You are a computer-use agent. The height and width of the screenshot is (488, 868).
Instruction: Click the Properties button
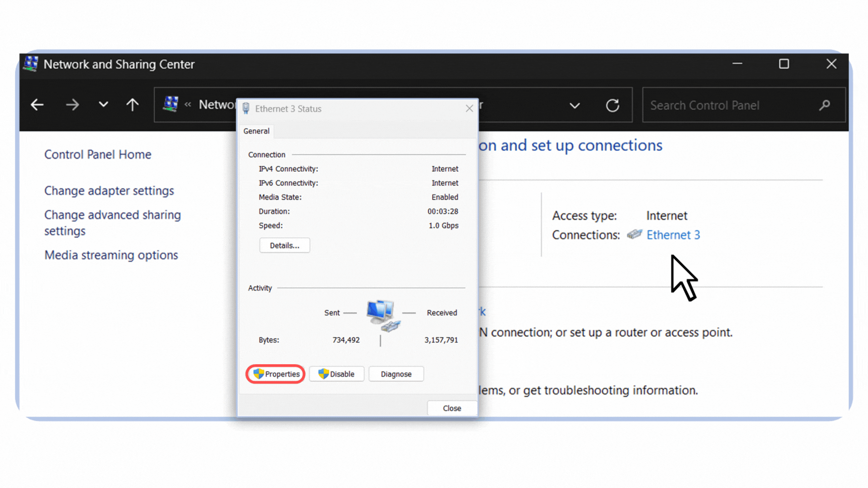coord(276,374)
